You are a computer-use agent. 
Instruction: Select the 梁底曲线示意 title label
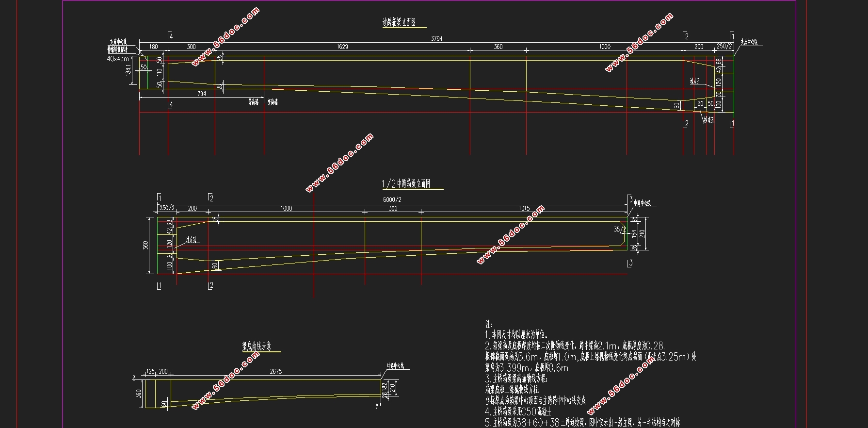(x=257, y=346)
